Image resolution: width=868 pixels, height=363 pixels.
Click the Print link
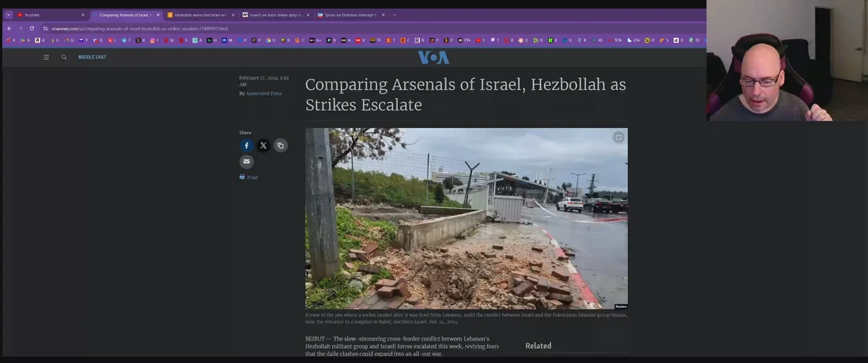[252, 177]
